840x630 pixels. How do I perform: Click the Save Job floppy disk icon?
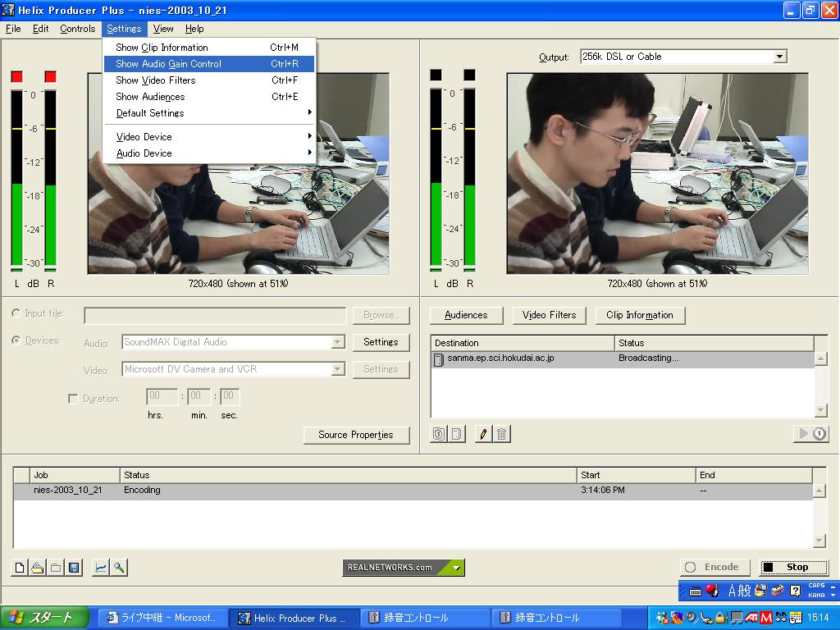point(74,567)
